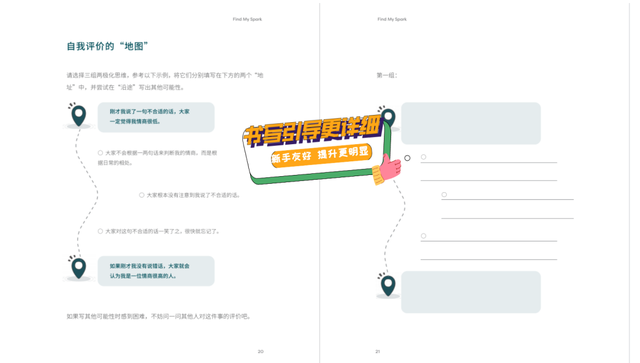Image resolution: width=640 pixels, height=363 pixels.
Task: Click page number 20
Action: [x=261, y=351]
